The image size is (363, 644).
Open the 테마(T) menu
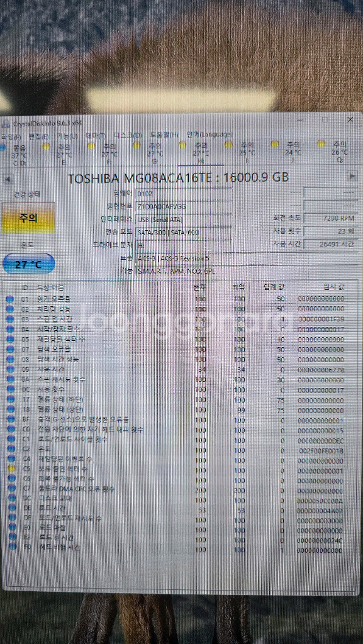click(x=96, y=136)
